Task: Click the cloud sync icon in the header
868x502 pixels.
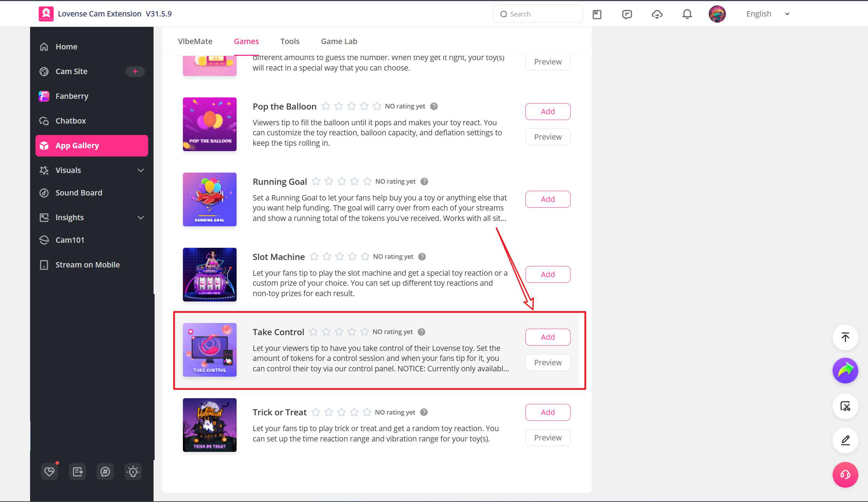Action: [657, 14]
